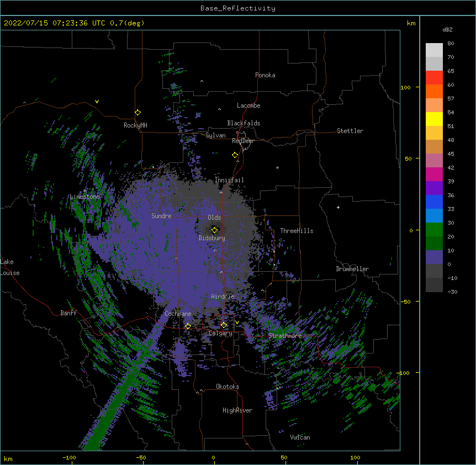
Task: Pick the magenta 39-42 dBZ legend swatch
Action: coord(434,174)
